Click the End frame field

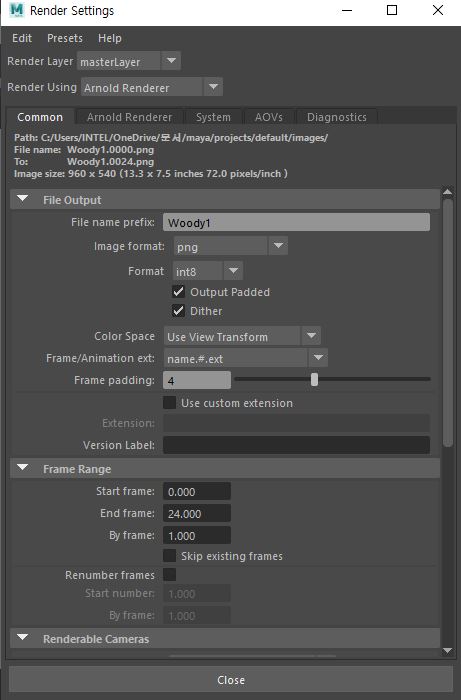197,513
